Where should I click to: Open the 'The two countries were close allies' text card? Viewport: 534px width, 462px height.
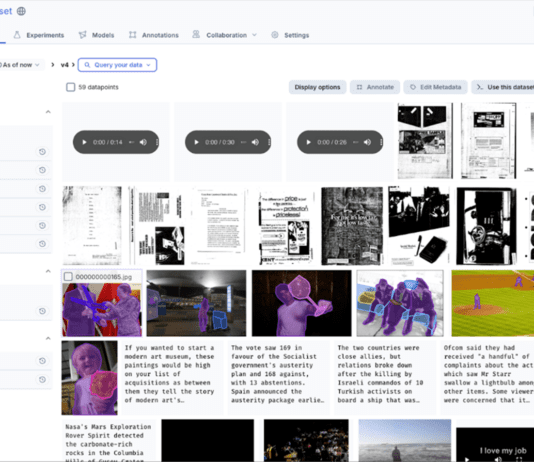click(385, 378)
